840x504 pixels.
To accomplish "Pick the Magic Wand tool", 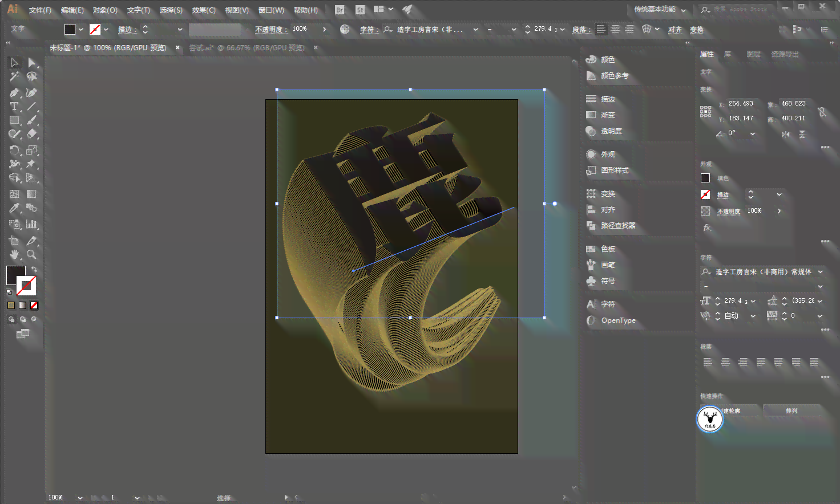I will (x=14, y=77).
